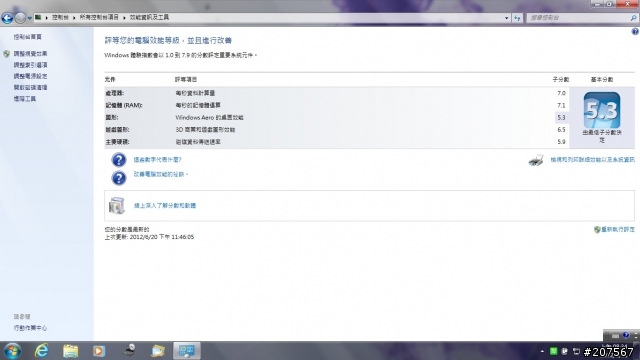
Task: Open the 改善電腦效能的秘訣 link
Action: [160, 174]
